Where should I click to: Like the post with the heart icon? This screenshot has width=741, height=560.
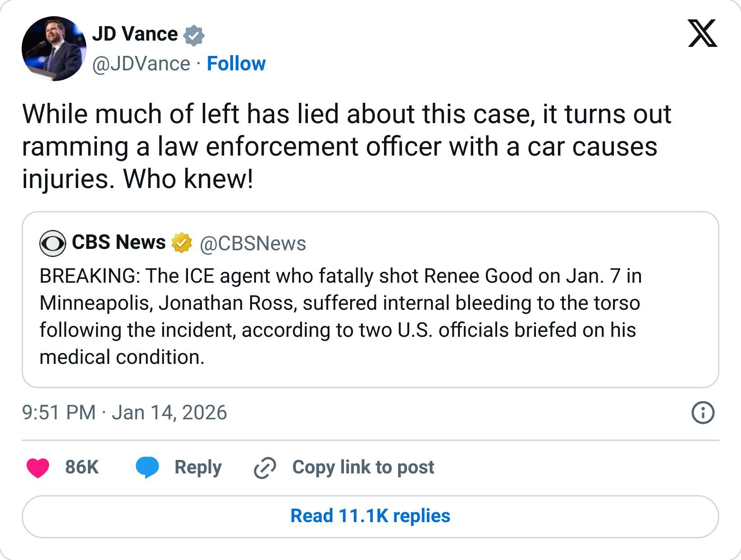tap(38, 467)
